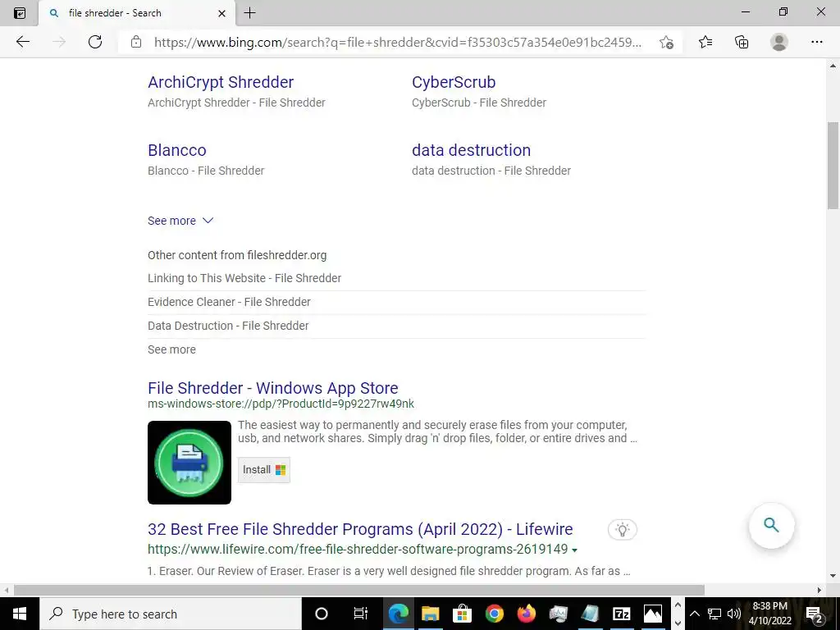
Task: Open the notification center icon
Action: pos(815,614)
